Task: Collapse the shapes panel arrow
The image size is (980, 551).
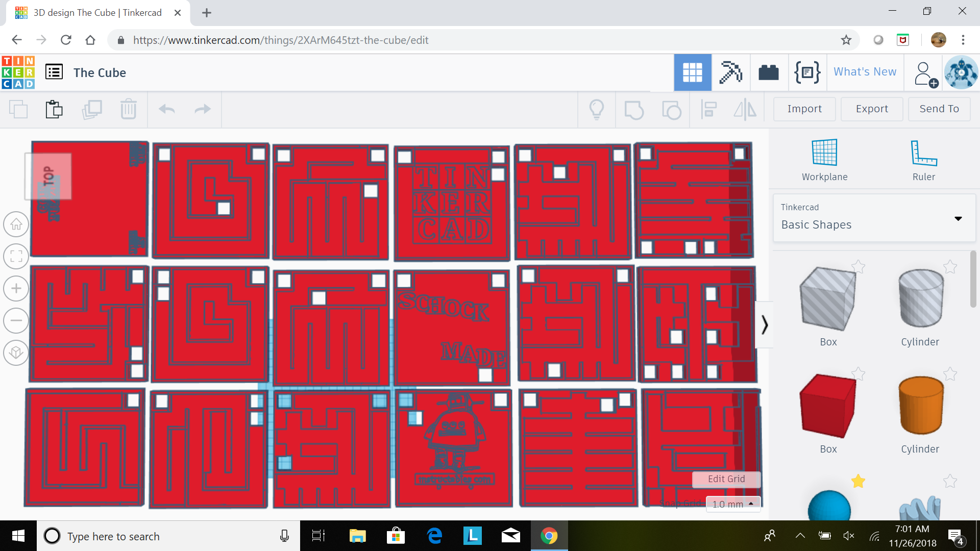Action: [764, 324]
